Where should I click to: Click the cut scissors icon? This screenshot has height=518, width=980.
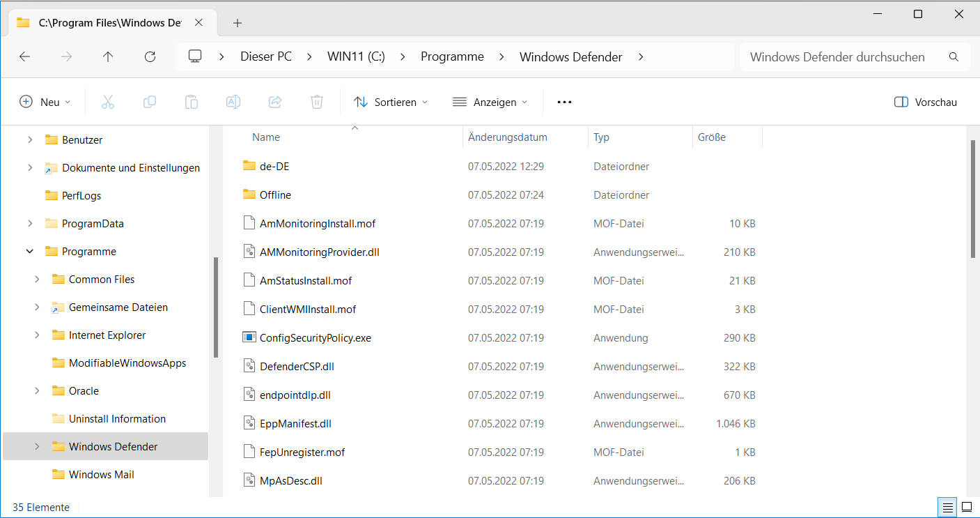(108, 102)
